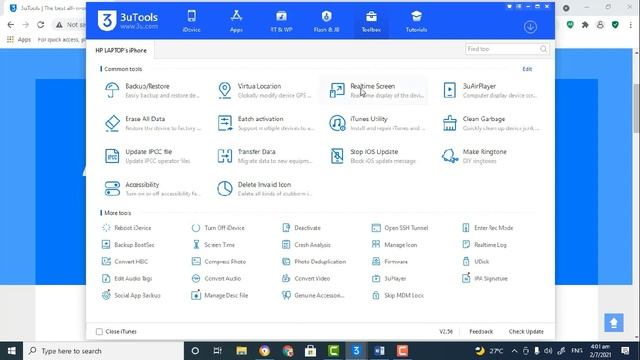This screenshot has width=640, height=360.
Task: Switch to the Apps tab
Action: point(236,21)
